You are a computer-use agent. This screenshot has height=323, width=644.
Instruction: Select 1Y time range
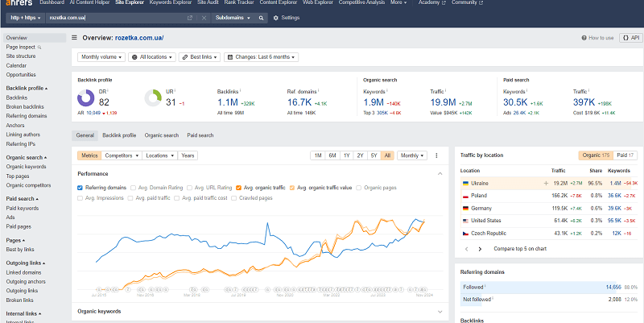click(x=347, y=155)
